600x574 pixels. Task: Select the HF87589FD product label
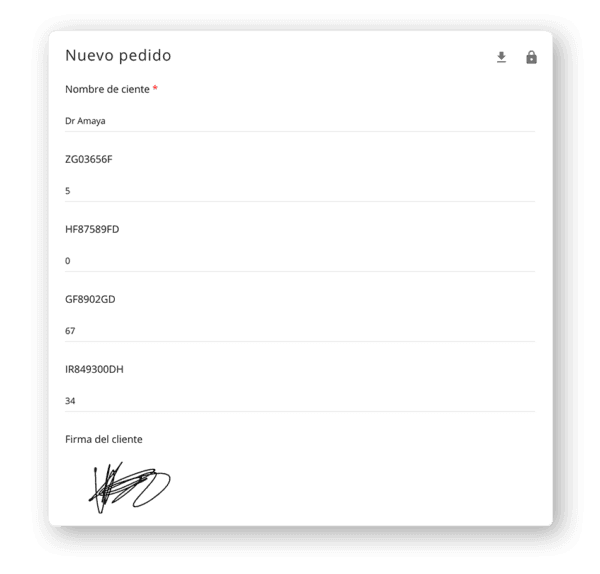tap(92, 229)
